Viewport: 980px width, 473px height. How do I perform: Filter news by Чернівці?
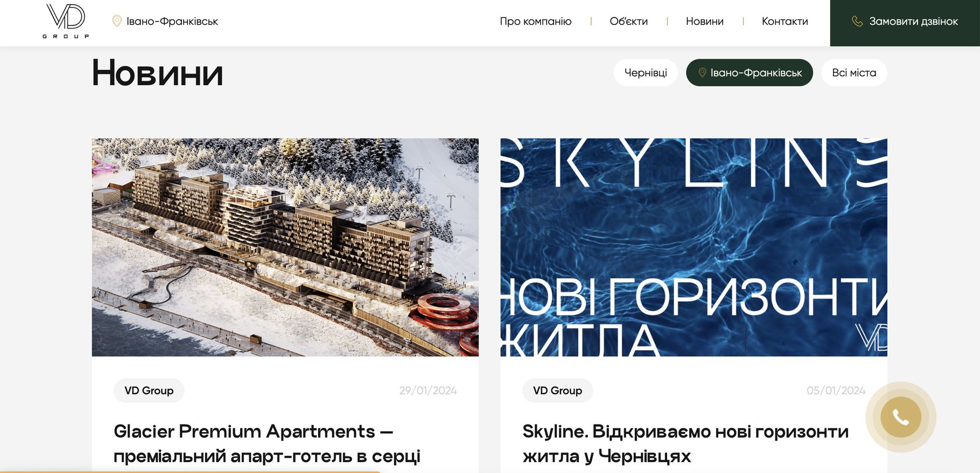pyautogui.click(x=646, y=72)
